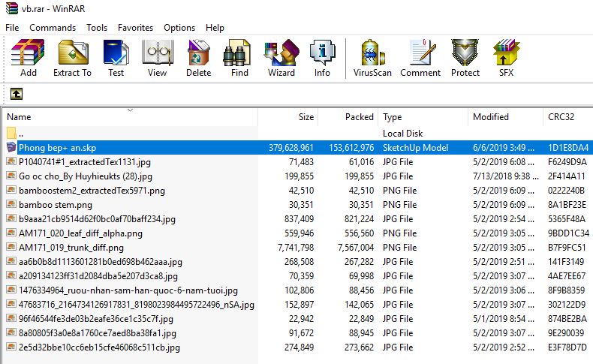Image resolution: width=593 pixels, height=364 pixels.
Task: Run the Test archive tool
Action: pos(116,53)
